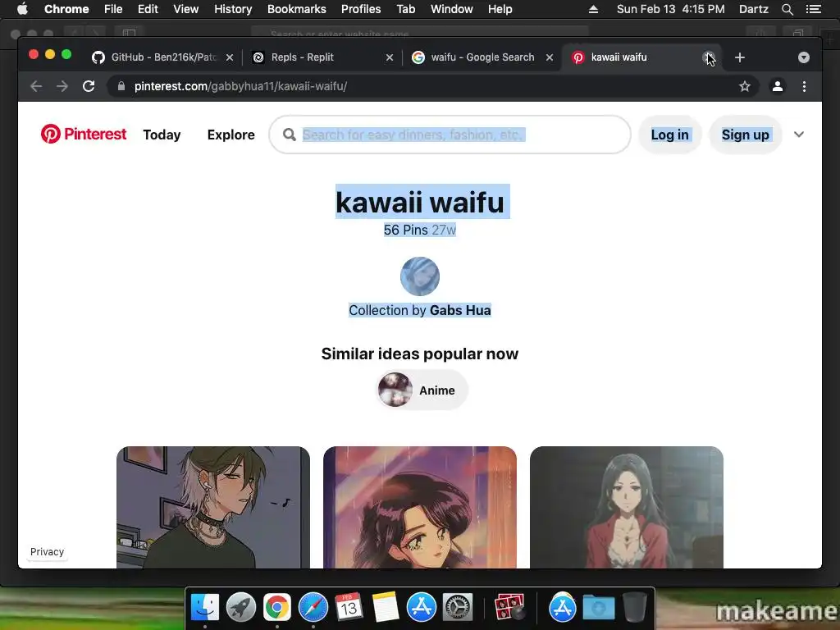This screenshot has height=630, width=840.
Task: Open Calendar from the Dock
Action: (349, 607)
